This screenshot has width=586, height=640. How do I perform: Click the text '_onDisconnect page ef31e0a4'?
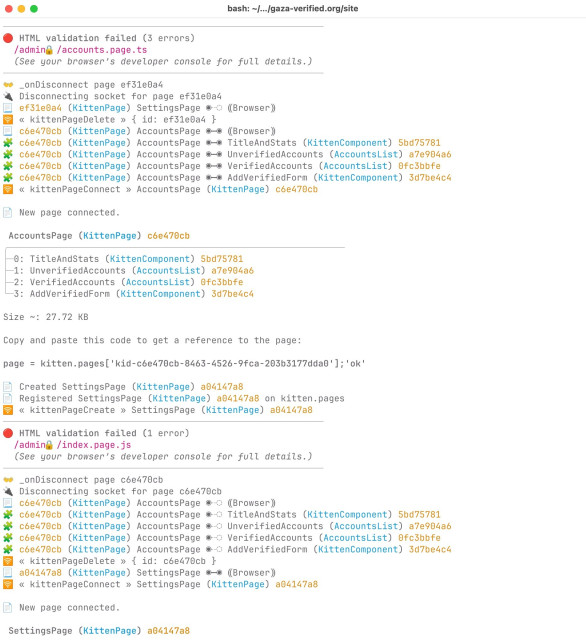click(x=91, y=85)
